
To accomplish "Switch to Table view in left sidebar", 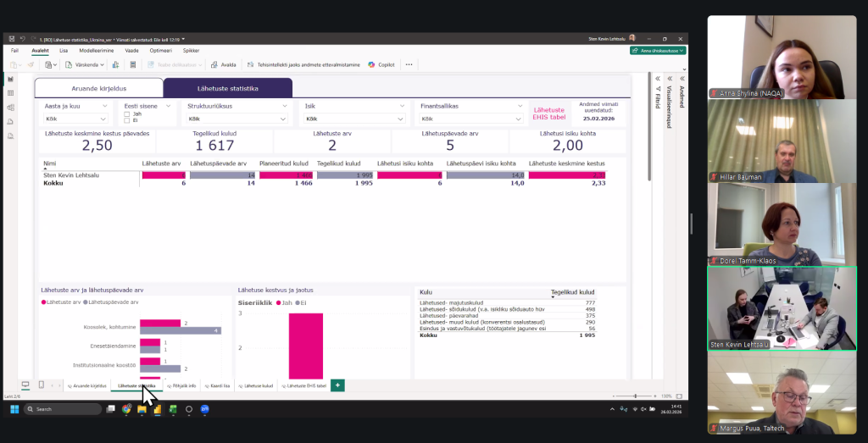I will point(10,92).
